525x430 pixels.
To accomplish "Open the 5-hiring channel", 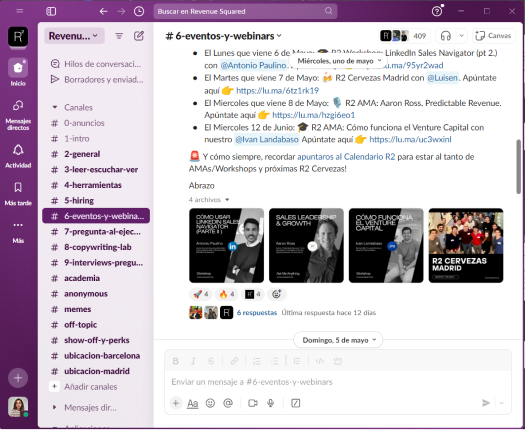I will [96, 201].
